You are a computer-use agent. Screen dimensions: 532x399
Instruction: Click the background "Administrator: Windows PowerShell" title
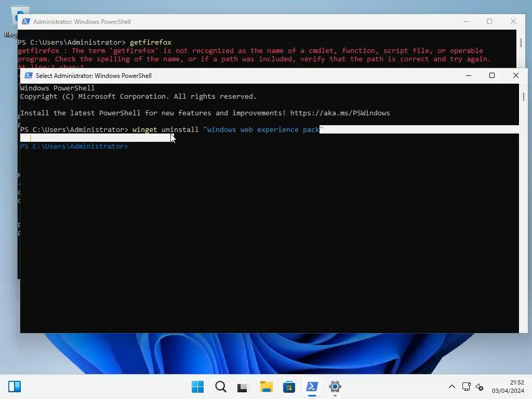click(x=82, y=22)
